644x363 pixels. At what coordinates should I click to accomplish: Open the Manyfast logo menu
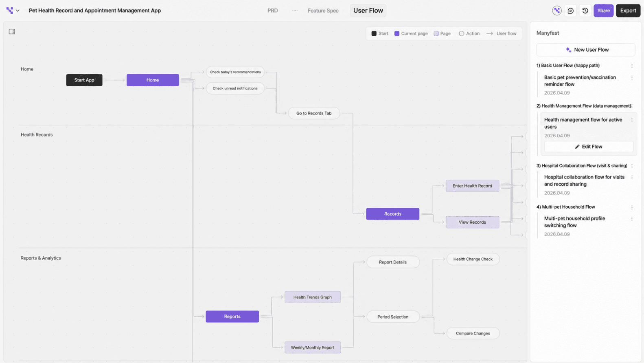pyautogui.click(x=10, y=11)
